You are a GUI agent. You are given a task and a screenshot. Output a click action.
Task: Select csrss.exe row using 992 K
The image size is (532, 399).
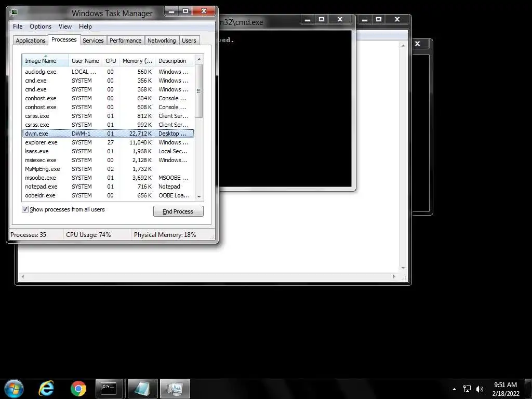coord(108,125)
